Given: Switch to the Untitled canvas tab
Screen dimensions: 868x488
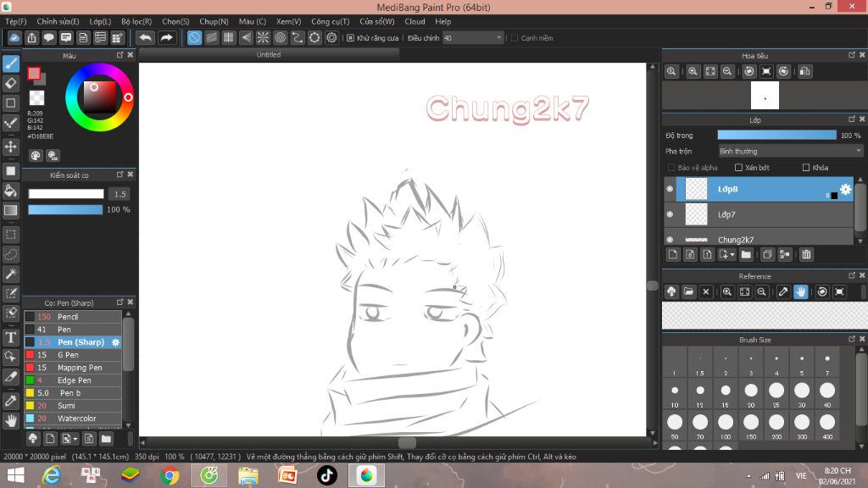Looking at the screenshot, I should click(x=269, y=54).
